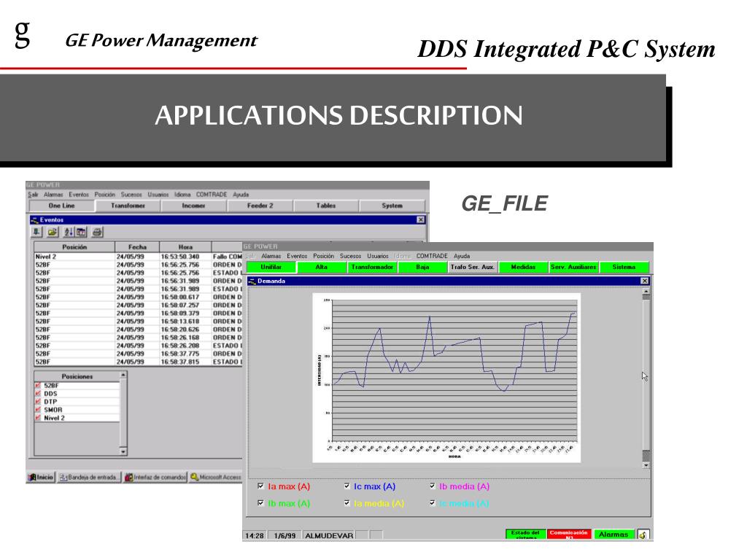Viewport: 747px width, 560px height.
Task: Open the Ayuda menu in the front window
Action: 462,256
